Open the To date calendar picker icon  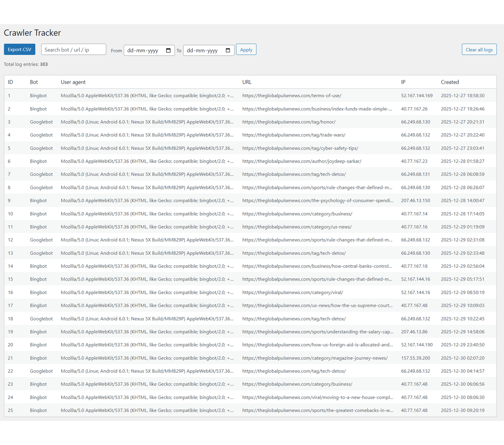click(228, 50)
